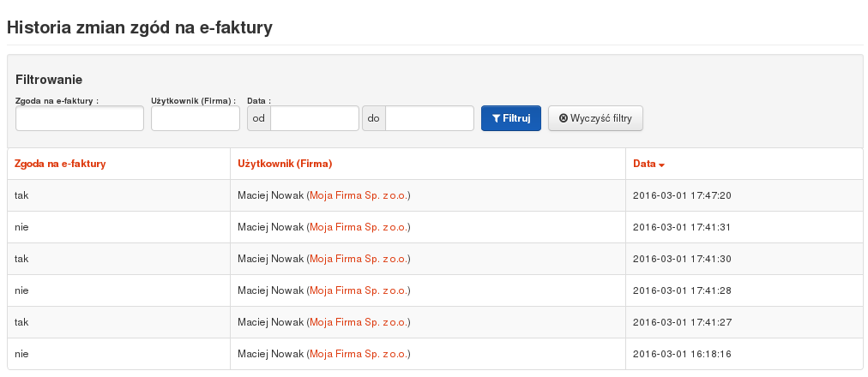Click the date "od" input field
This screenshot has height=377, width=868.
pos(314,119)
